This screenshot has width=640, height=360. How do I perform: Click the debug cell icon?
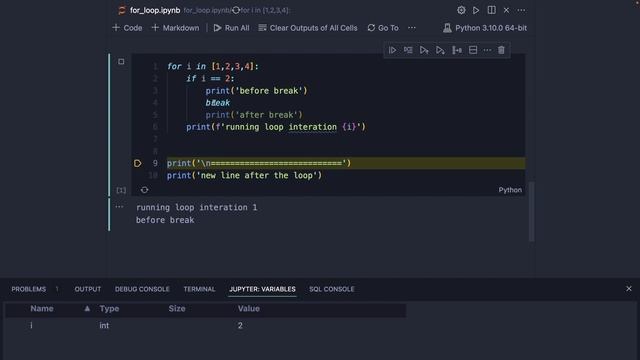(457, 50)
